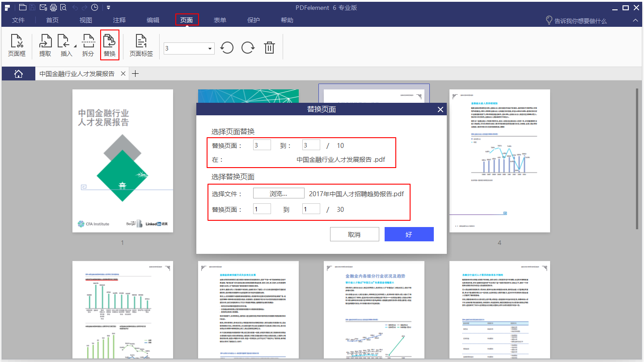644x362 pixels.
Task: Switch to the 编辑 tab
Action: click(x=153, y=20)
